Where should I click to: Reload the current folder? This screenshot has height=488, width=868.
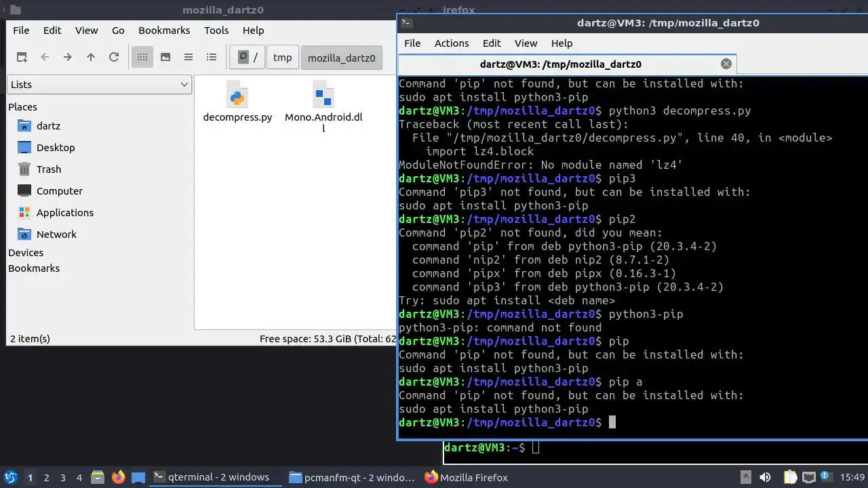point(114,58)
